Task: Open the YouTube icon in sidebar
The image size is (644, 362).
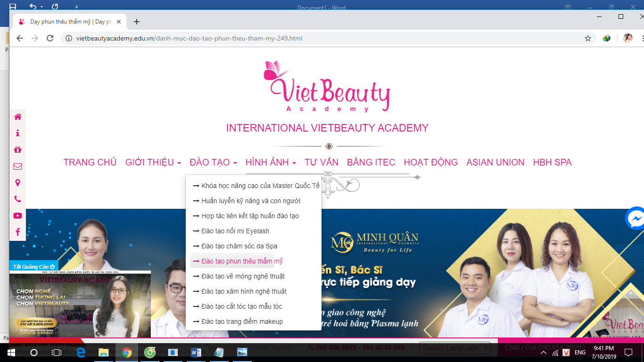Action: 17,216
